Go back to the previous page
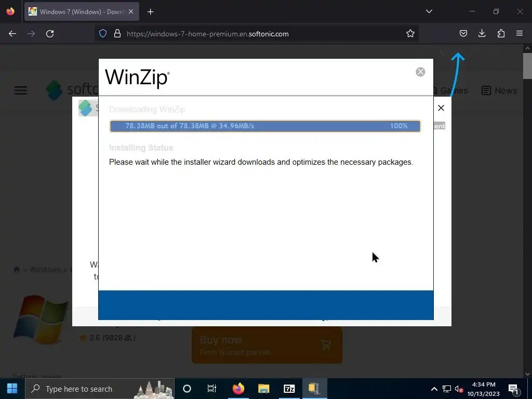532x399 pixels. [x=12, y=34]
